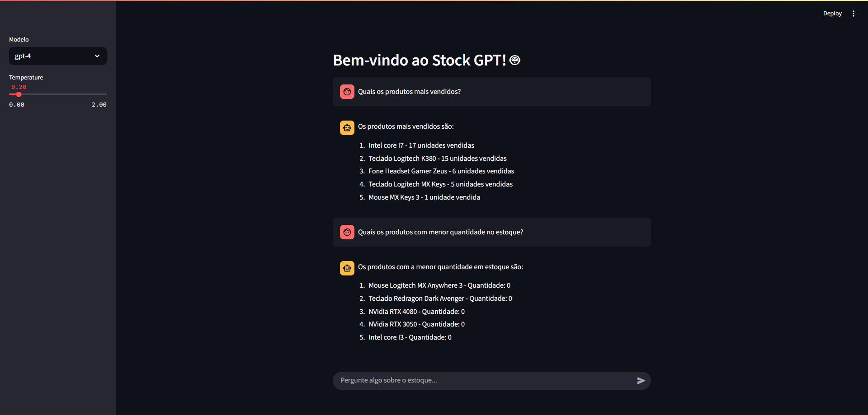Click the Temperature slider handle

point(19,94)
